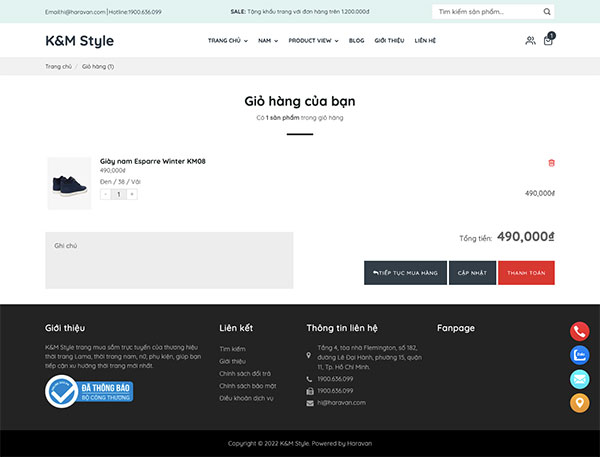Expand the Trang Chủ menu chevron
600x457 pixels.
(246, 41)
